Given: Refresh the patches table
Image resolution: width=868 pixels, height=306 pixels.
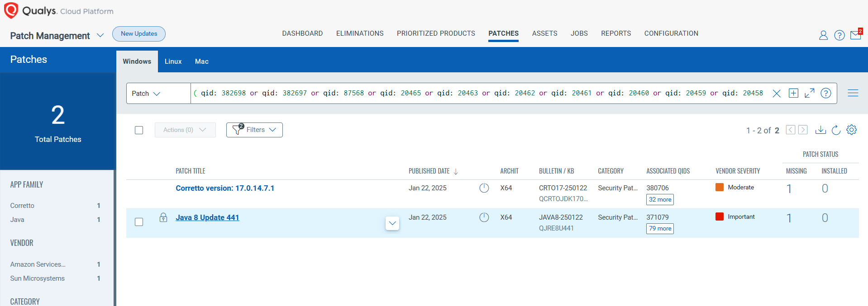Looking at the screenshot, I should click(836, 130).
